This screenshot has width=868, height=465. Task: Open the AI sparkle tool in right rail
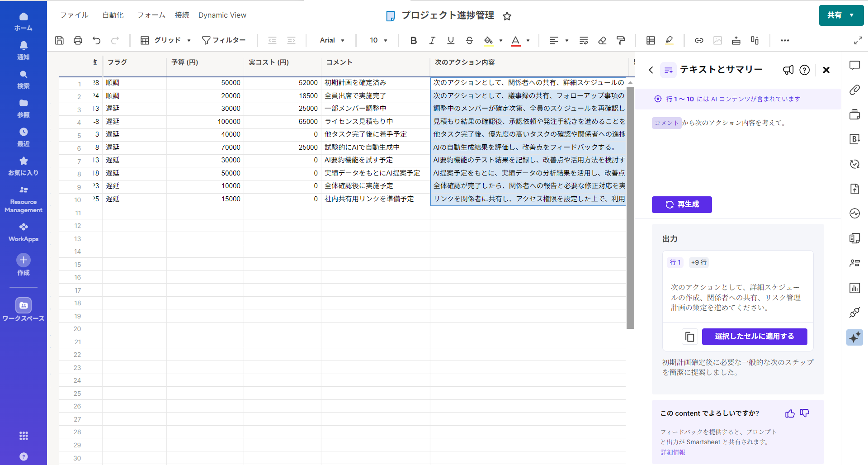coord(854,337)
